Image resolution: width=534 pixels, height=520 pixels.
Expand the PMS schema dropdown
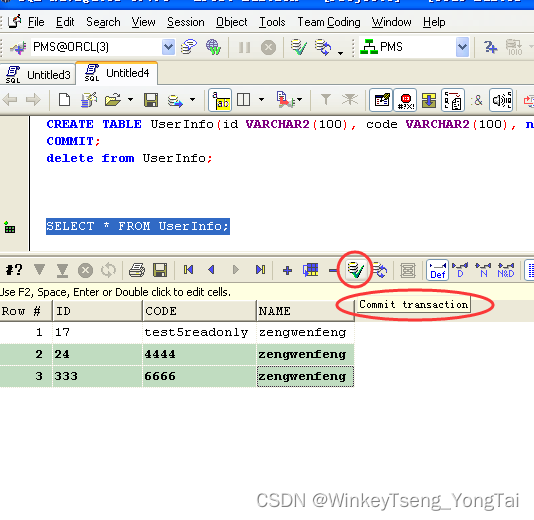pyautogui.click(x=462, y=47)
